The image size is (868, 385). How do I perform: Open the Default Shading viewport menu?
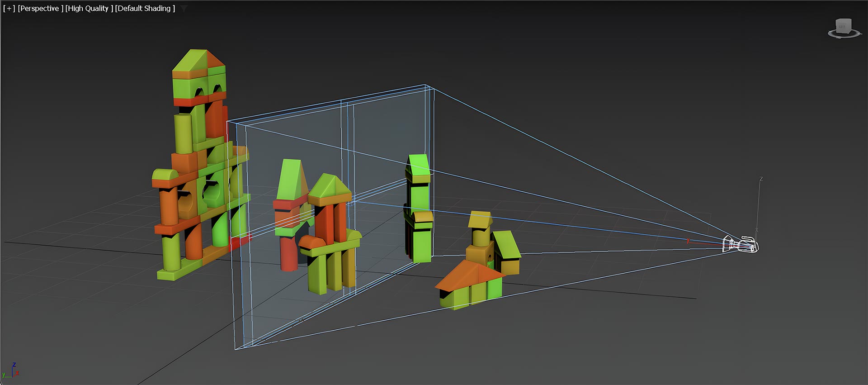[145, 9]
